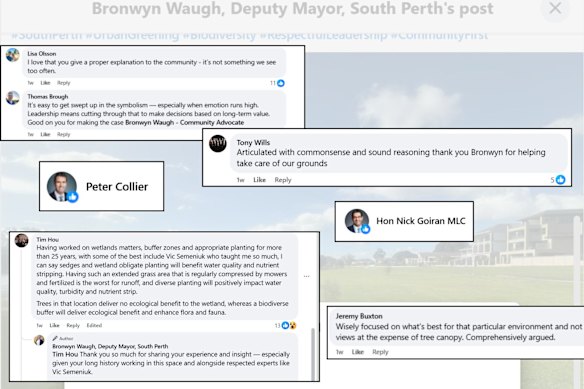Like Tony Wills' comment
584x389 pixels.
(260, 180)
